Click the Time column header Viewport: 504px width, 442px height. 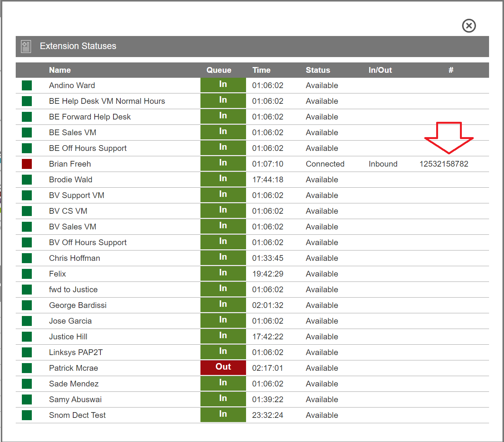pos(261,70)
